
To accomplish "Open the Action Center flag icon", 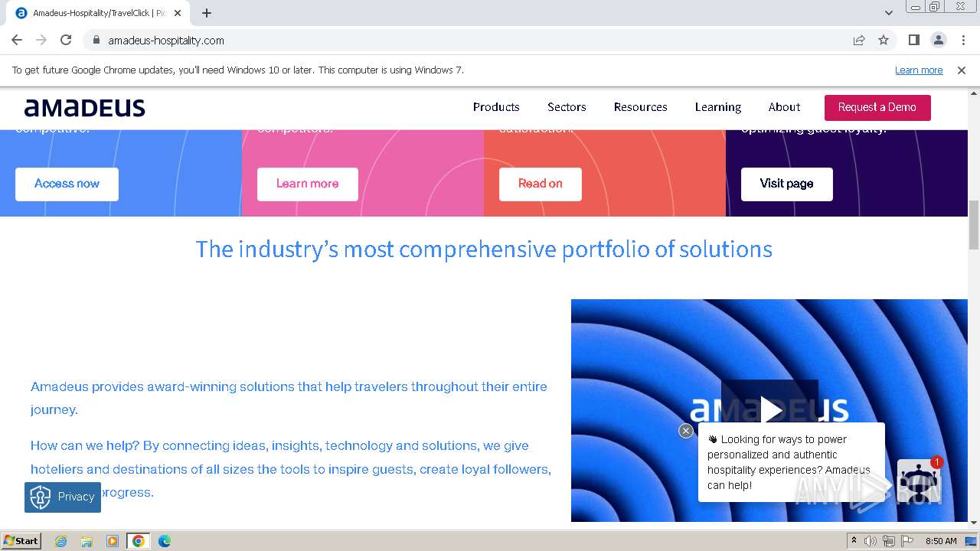I will 906,541.
